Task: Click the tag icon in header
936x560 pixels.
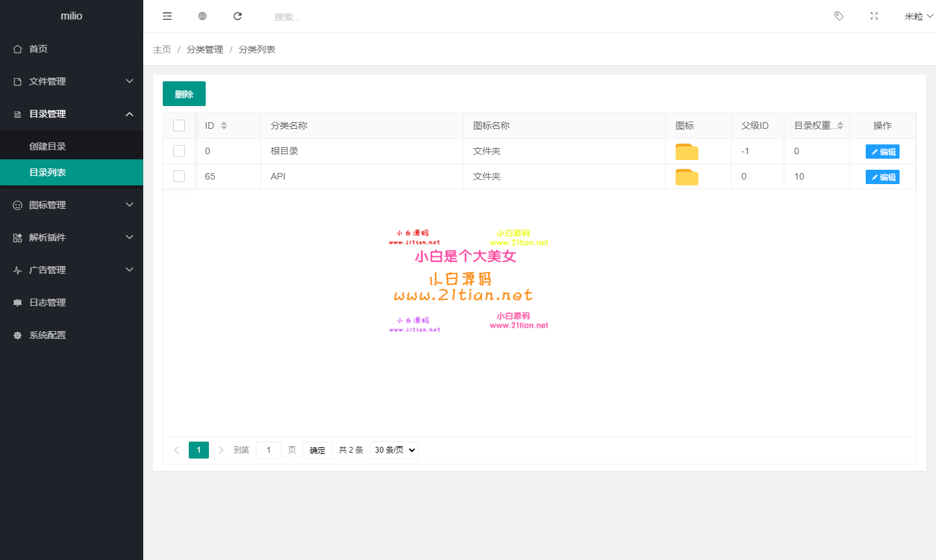Action: (x=839, y=16)
